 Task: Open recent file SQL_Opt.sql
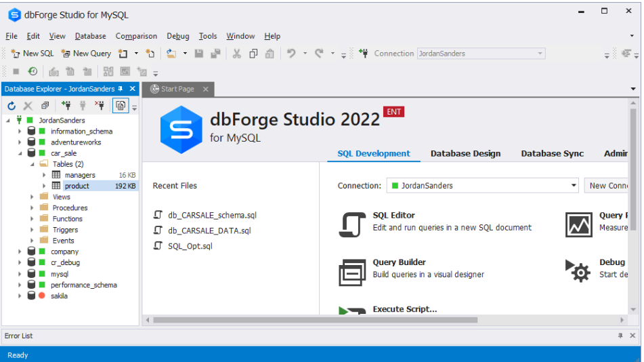pos(190,246)
